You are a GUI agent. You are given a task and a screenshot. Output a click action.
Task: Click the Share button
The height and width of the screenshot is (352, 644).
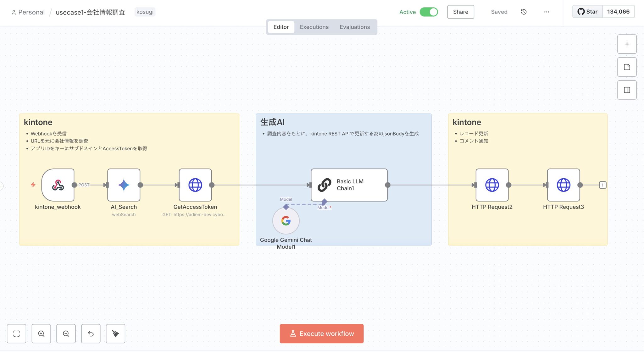pyautogui.click(x=460, y=12)
